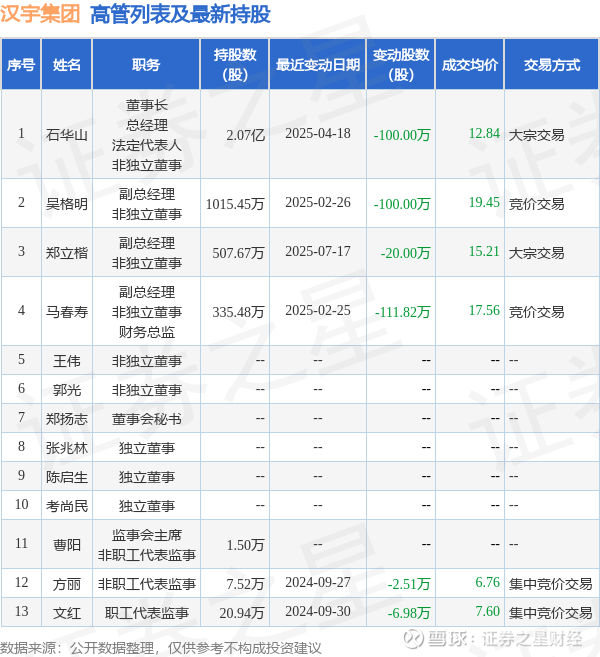The width and height of the screenshot is (600, 657).
Task: Click the 数据来源 disclaimer footer text
Action: coord(160,648)
